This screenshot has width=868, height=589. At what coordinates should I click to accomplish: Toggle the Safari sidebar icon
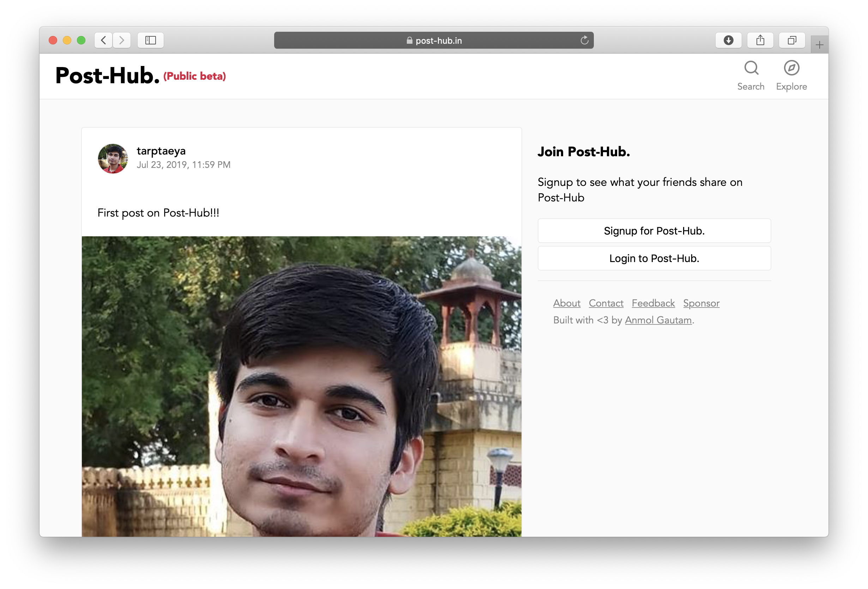click(151, 40)
